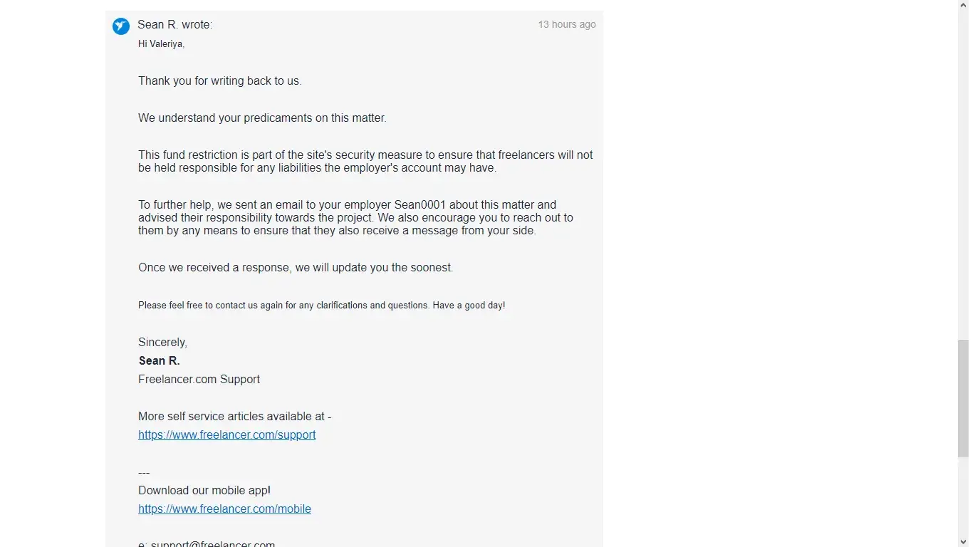The height and width of the screenshot is (547, 980).
Task: Open the freelancer.com/mobile link
Action: (x=224, y=509)
